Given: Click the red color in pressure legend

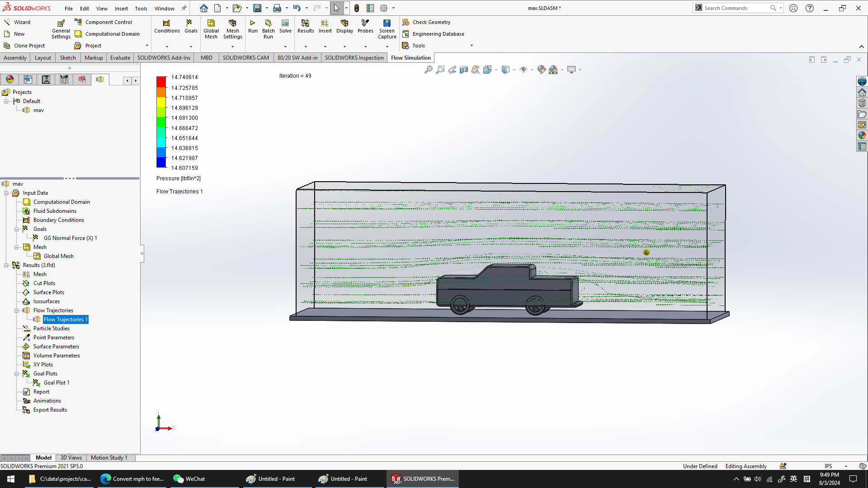Looking at the screenshot, I should [x=161, y=82].
